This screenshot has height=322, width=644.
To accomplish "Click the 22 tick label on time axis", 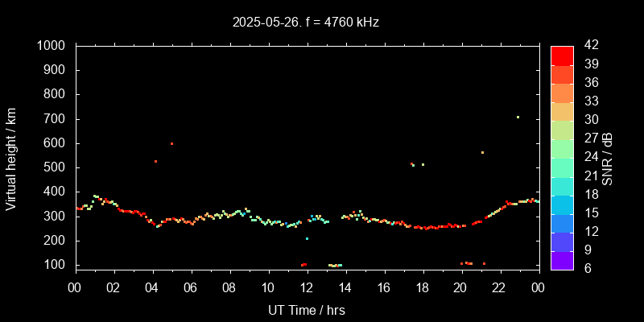I will pos(498,287).
